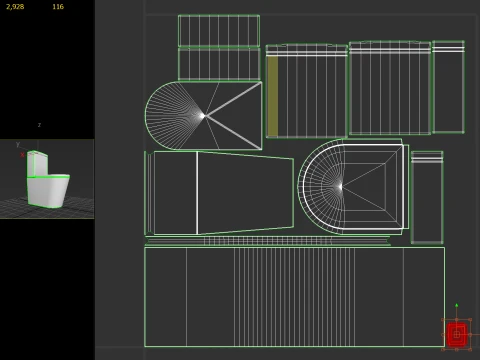Click the red X axis label in the preview

click(22, 155)
